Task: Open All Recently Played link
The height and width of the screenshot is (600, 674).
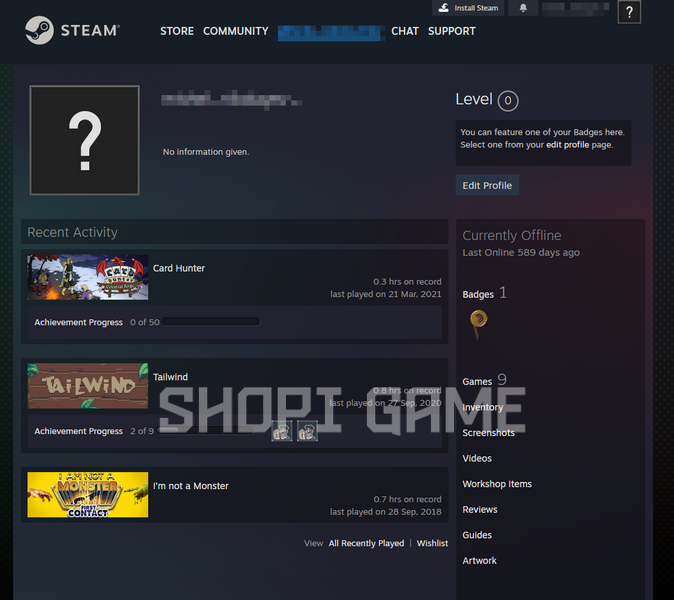Action: (366, 543)
